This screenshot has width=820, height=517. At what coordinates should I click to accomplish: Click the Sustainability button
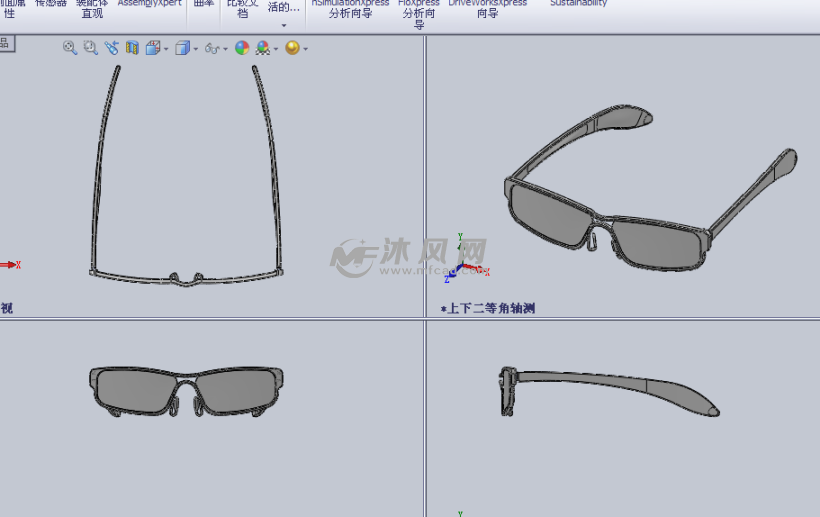(578, 4)
